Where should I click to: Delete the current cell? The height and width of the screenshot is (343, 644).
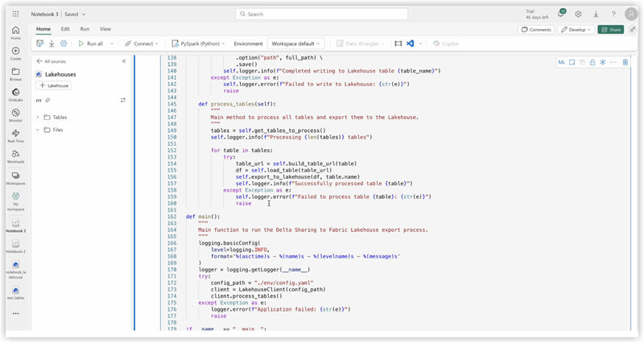pyautogui.click(x=625, y=63)
